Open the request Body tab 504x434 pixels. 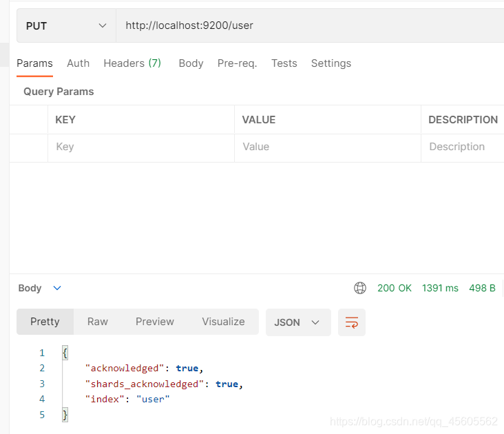pos(191,63)
